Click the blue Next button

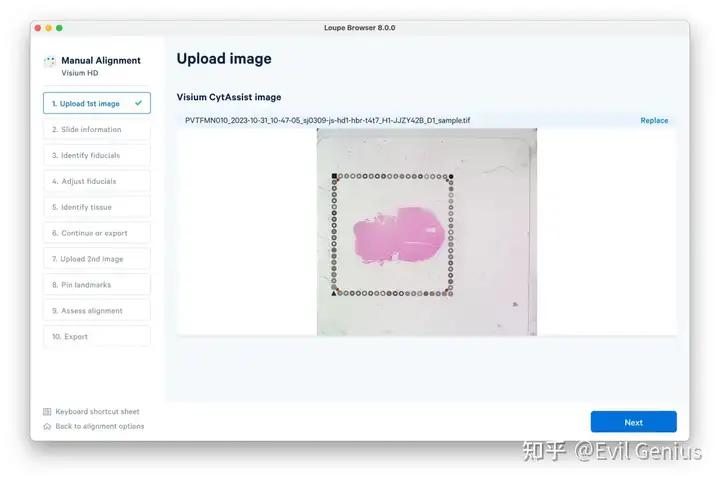coord(633,422)
